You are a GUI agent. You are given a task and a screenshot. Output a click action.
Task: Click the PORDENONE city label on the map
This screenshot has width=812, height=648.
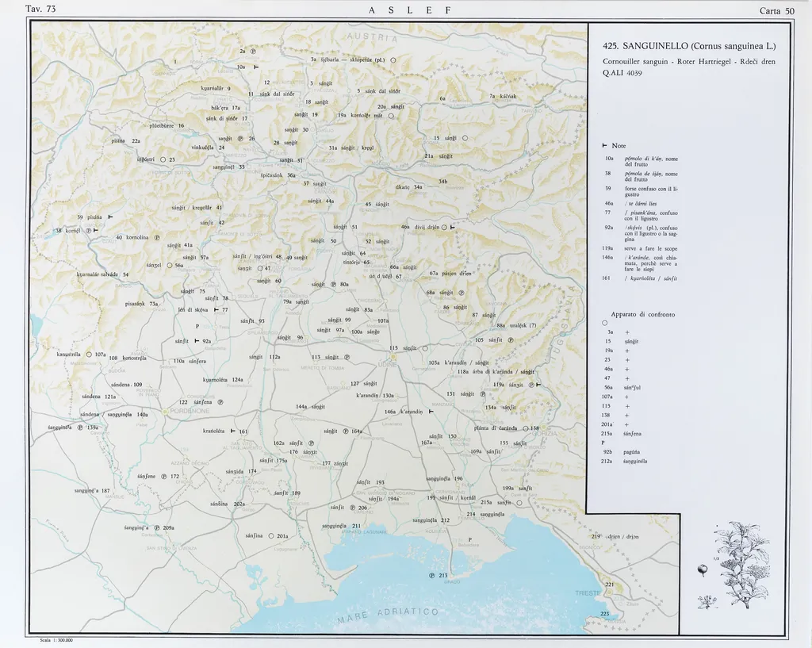coord(187,412)
